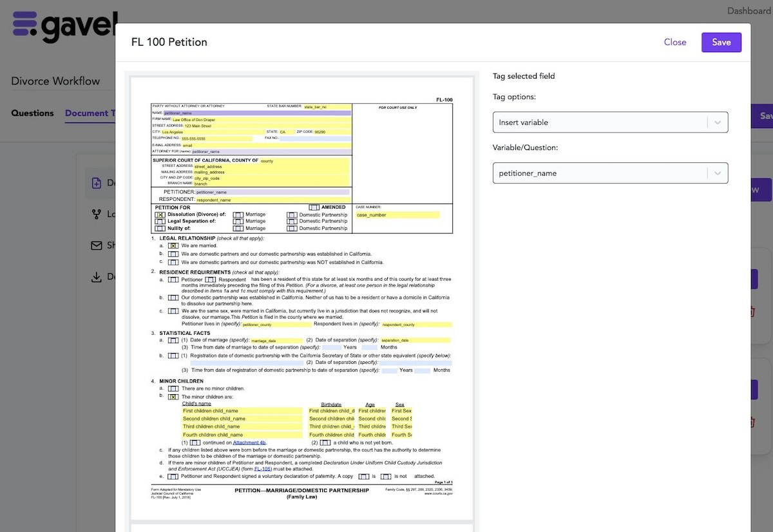Viewport: 773px width, 532px height.
Task: Select the Fourth children child_name field
Action: pos(242,435)
